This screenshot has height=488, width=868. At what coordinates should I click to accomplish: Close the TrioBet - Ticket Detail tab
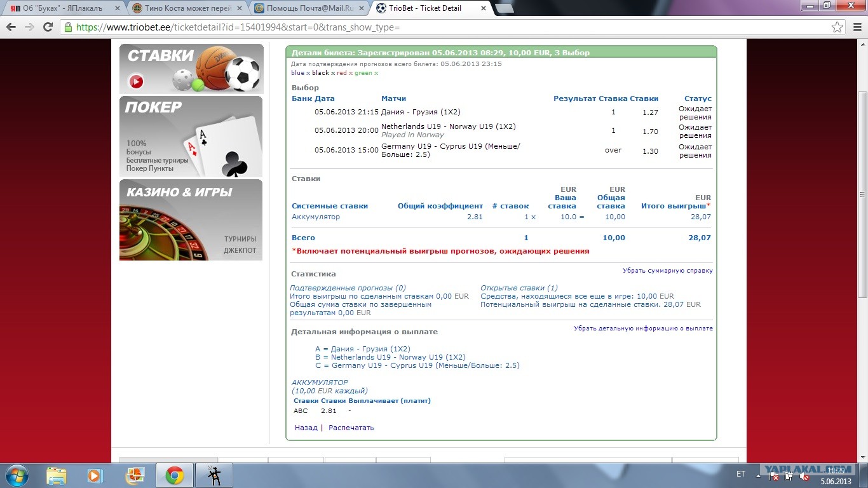[483, 9]
